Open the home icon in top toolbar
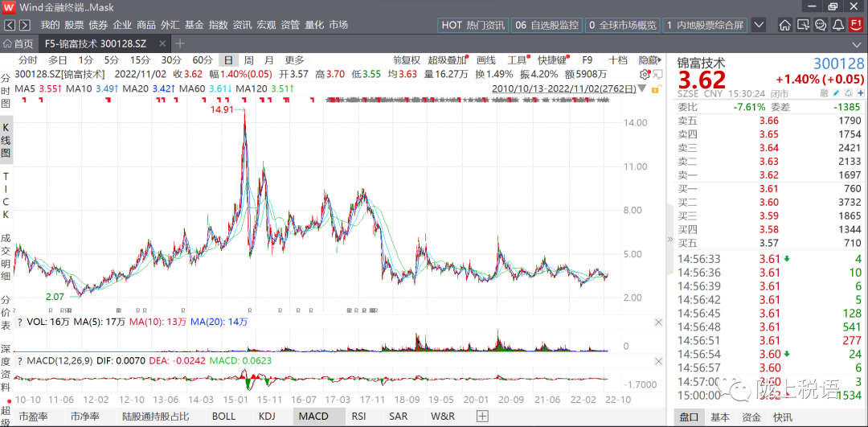The image size is (868, 427). click(785, 25)
